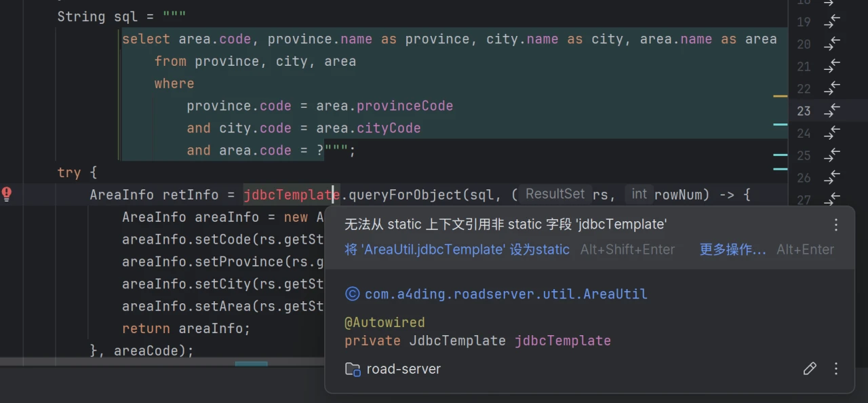
Task: Apply quick fix to make jdbcTemplate static
Action: pyautogui.click(x=457, y=250)
